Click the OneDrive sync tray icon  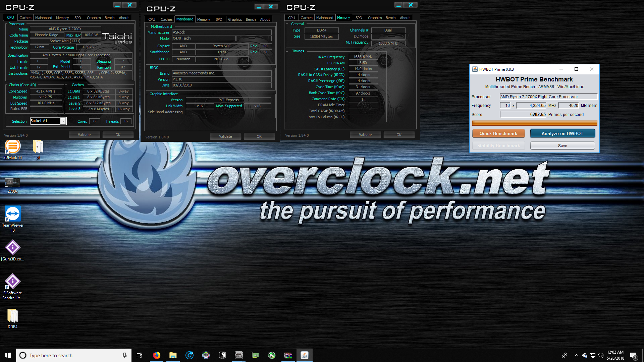coord(585,355)
